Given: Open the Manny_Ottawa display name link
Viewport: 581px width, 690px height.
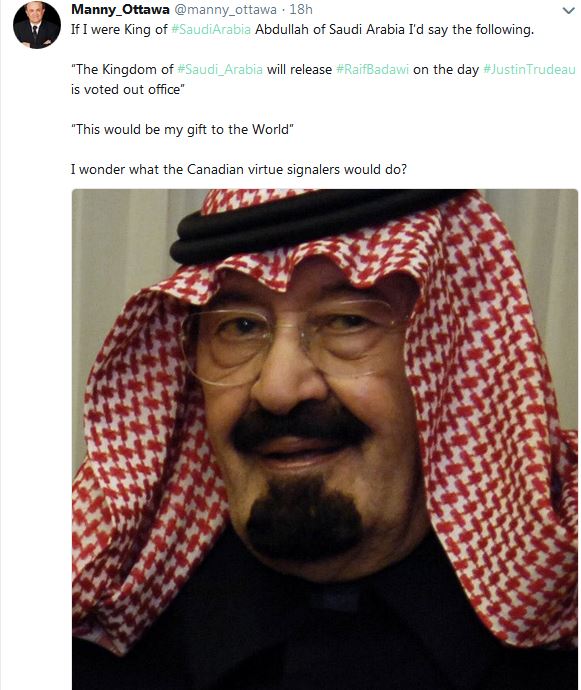Looking at the screenshot, I should point(120,9).
